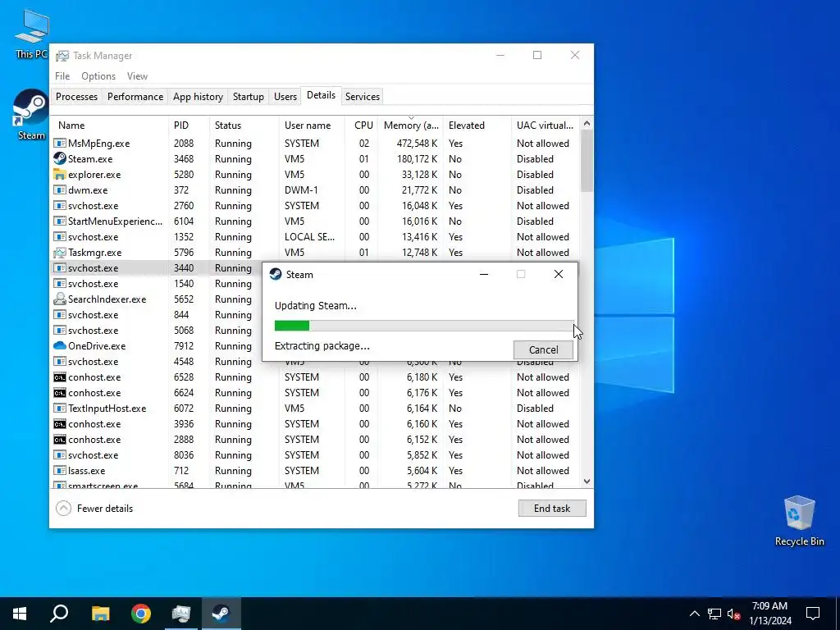Sort processes by Name column

(110, 125)
